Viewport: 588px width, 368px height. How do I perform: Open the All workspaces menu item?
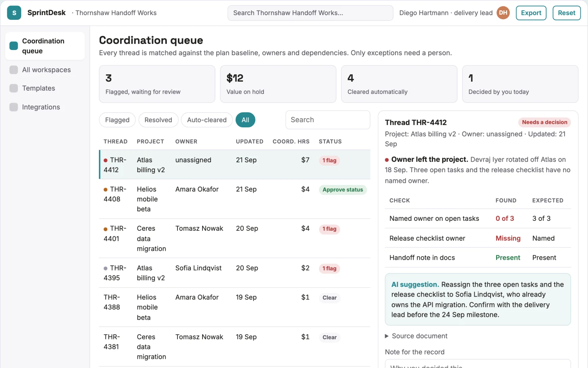(x=45, y=70)
